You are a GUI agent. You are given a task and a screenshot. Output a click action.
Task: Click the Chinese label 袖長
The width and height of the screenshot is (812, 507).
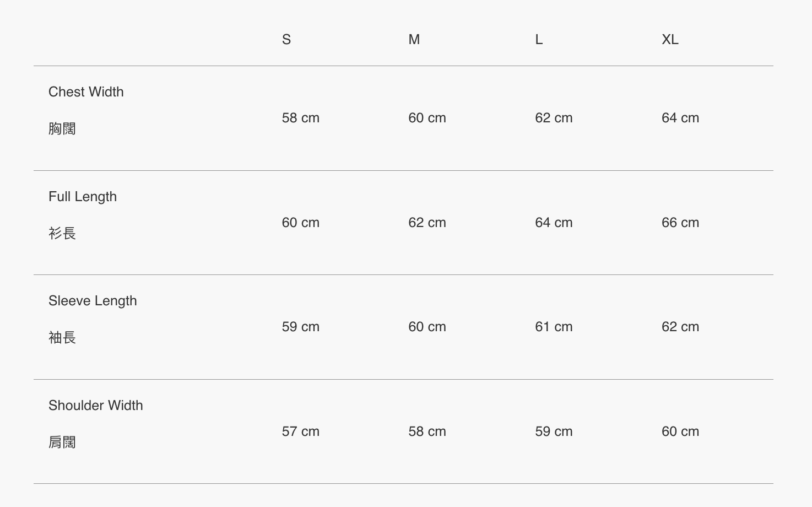(62, 338)
